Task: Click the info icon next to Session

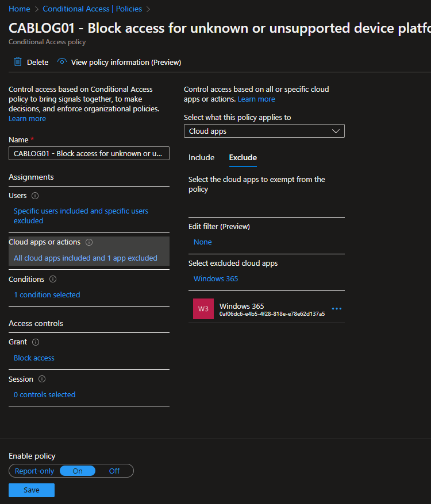Action: tap(42, 379)
